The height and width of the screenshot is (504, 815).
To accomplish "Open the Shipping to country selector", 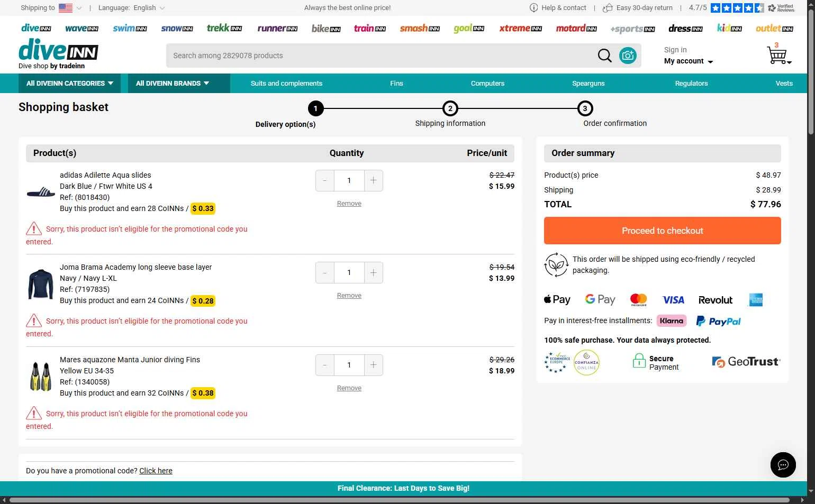I will [51, 8].
